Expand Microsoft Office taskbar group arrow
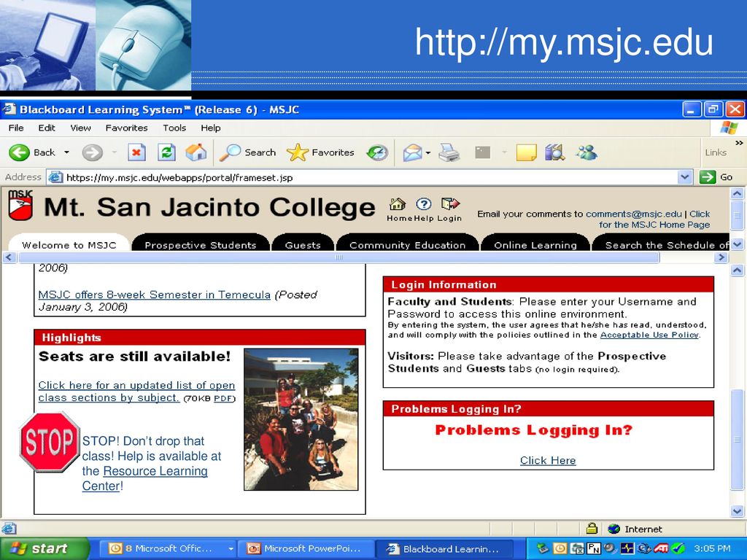This screenshot has height=560, width=747. pyautogui.click(x=231, y=548)
